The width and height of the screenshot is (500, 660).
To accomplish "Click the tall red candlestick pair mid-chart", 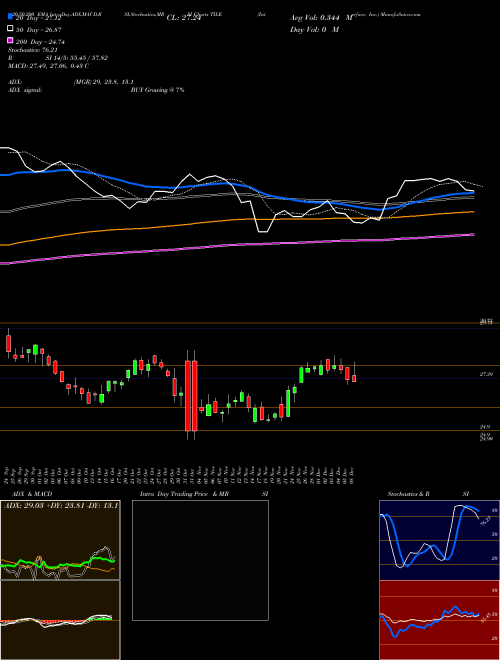I will tap(191, 396).
